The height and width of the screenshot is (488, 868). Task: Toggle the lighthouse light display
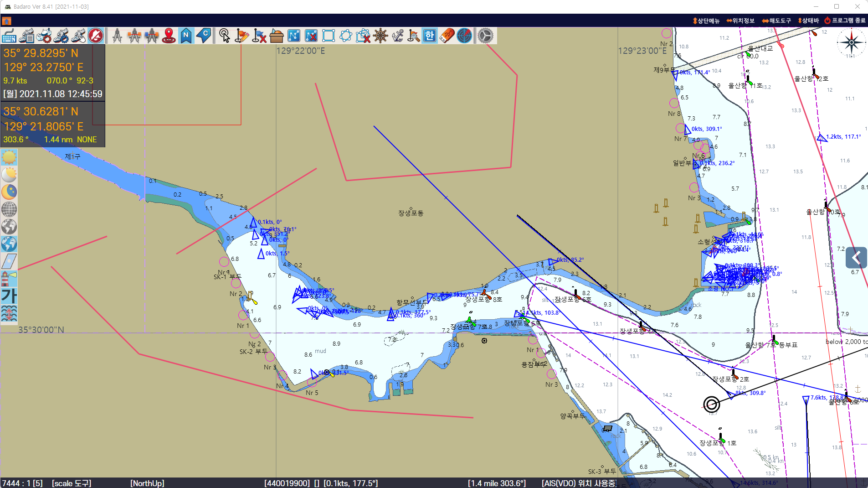[9, 279]
